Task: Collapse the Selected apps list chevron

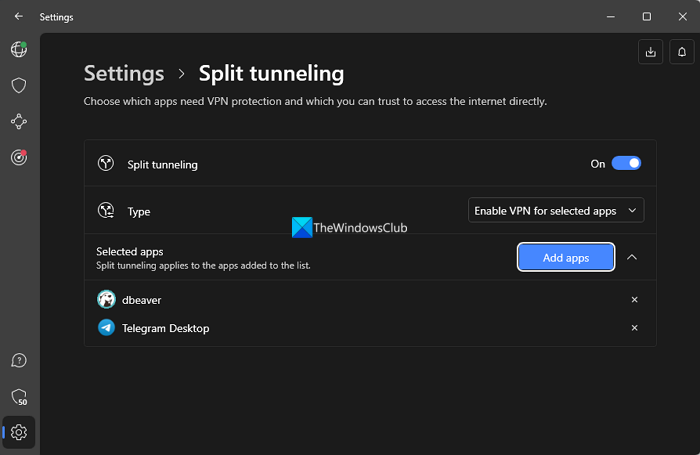Action: (x=632, y=257)
